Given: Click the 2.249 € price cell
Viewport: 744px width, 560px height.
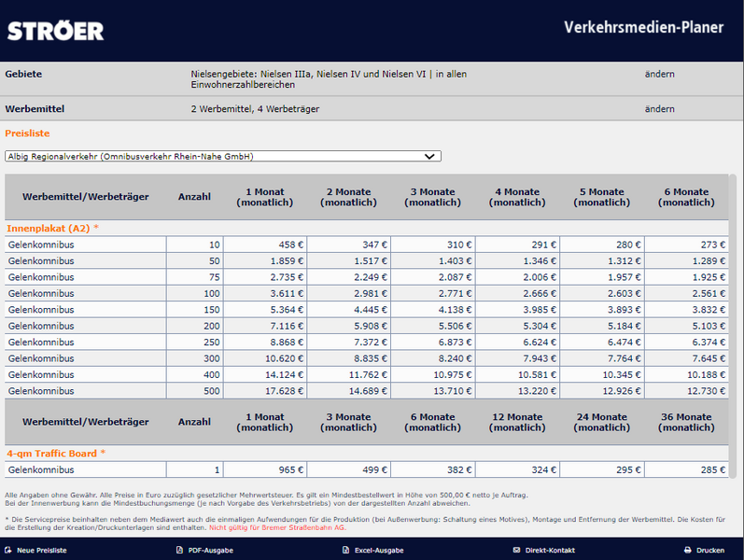Looking at the screenshot, I should click(349, 277).
